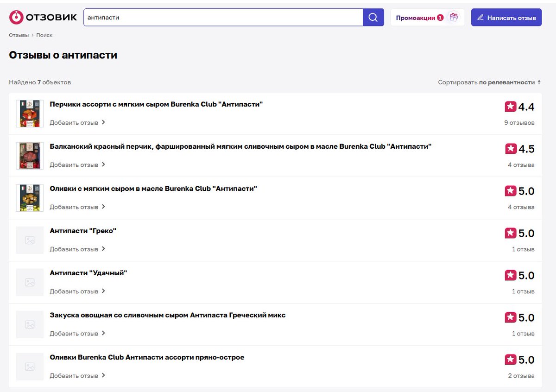Open Балканский красный перчик title
The image size is (556, 392).
[240, 146]
